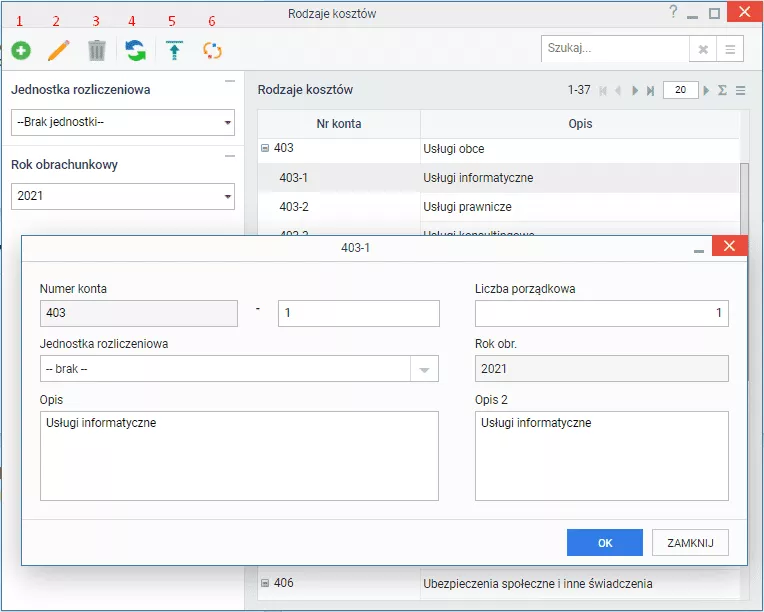Image resolution: width=764 pixels, height=612 pixels.
Task: Click the green add new cost type icon
Action: point(21,50)
